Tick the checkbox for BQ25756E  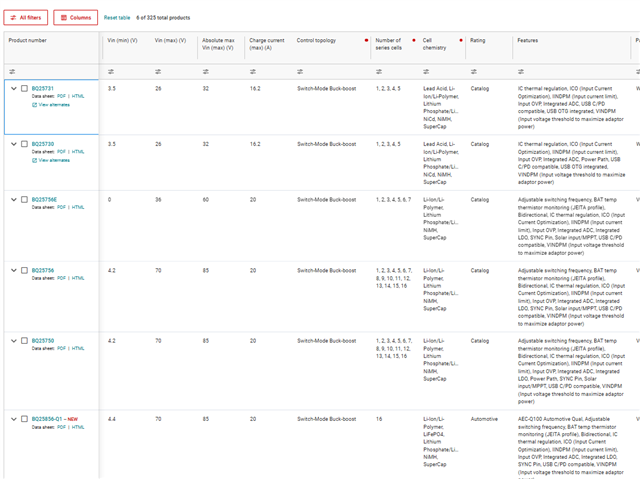pos(24,199)
